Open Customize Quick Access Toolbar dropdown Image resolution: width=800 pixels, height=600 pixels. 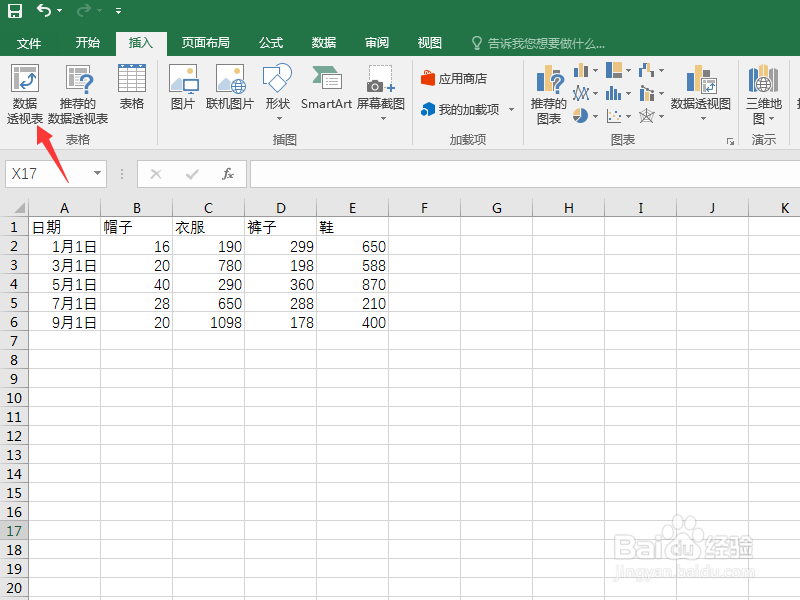(118, 11)
